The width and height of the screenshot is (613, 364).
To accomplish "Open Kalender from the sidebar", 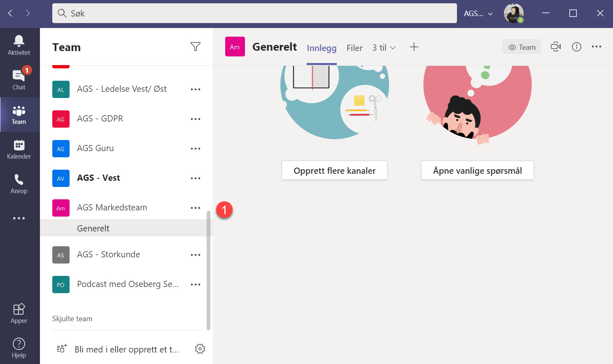I will [x=19, y=148].
